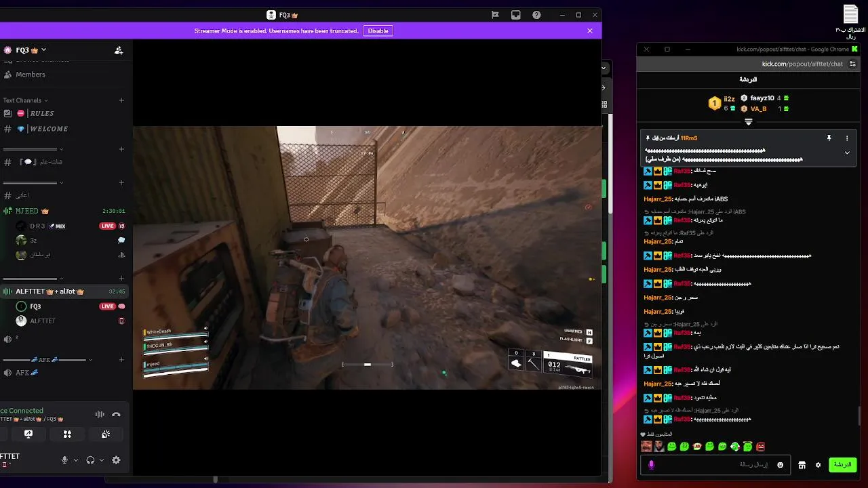Open the FQ3 server dropdown menu

26,50
